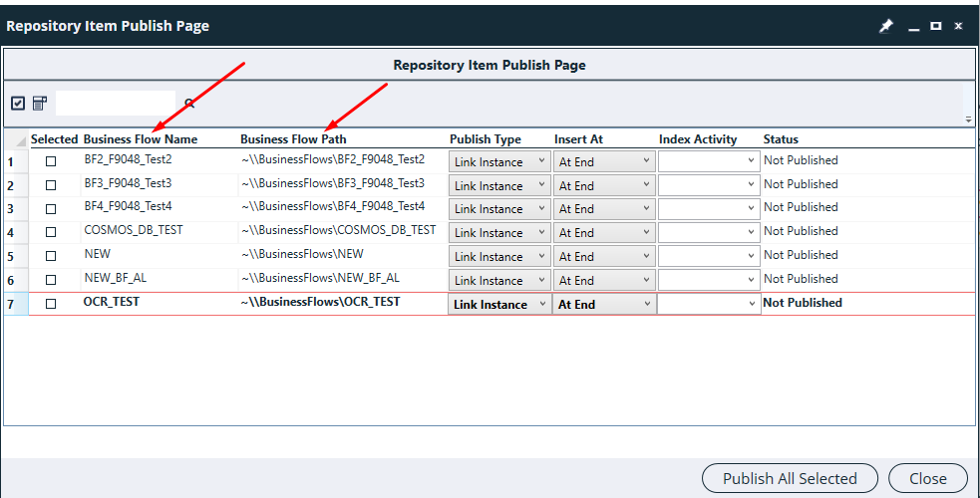The height and width of the screenshot is (498, 980).
Task: Enable the Selected checkbox for OCR_TEST
Action: [51, 304]
